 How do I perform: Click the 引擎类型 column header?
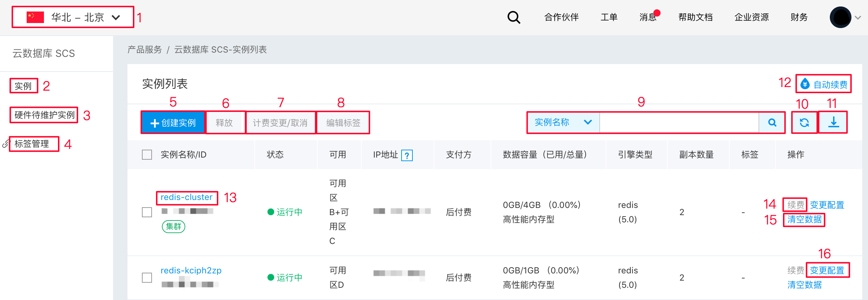click(635, 155)
